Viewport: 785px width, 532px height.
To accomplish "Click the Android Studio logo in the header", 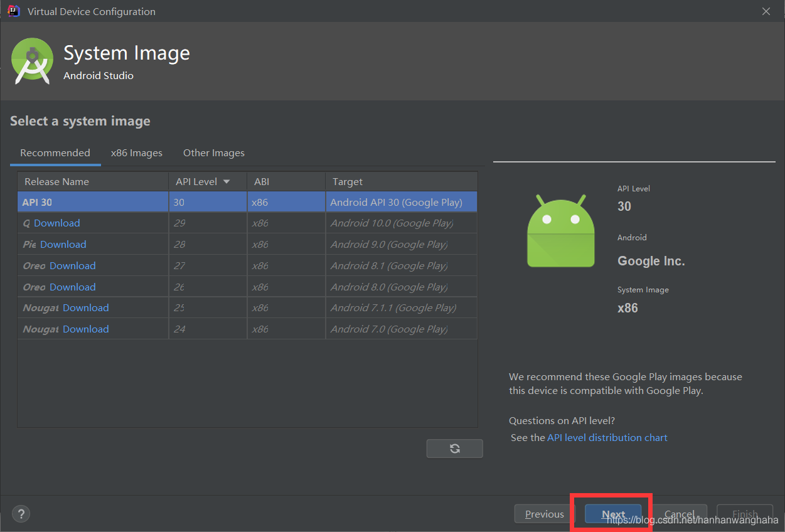I will click(32, 61).
